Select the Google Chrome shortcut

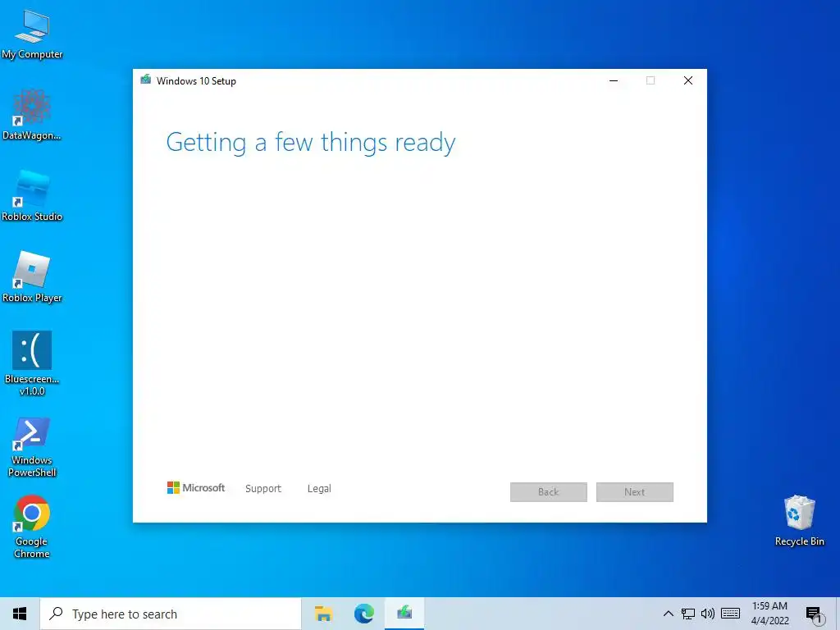pyautogui.click(x=32, y=527)
